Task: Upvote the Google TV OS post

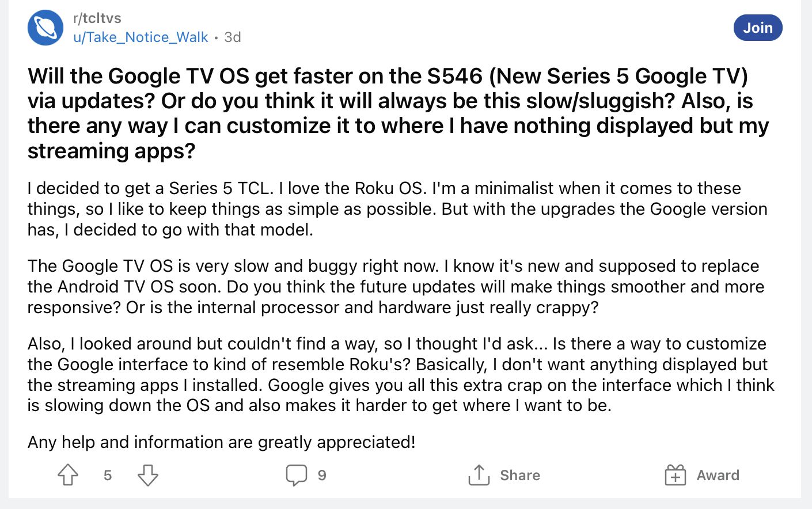Action: click(68, 475)
